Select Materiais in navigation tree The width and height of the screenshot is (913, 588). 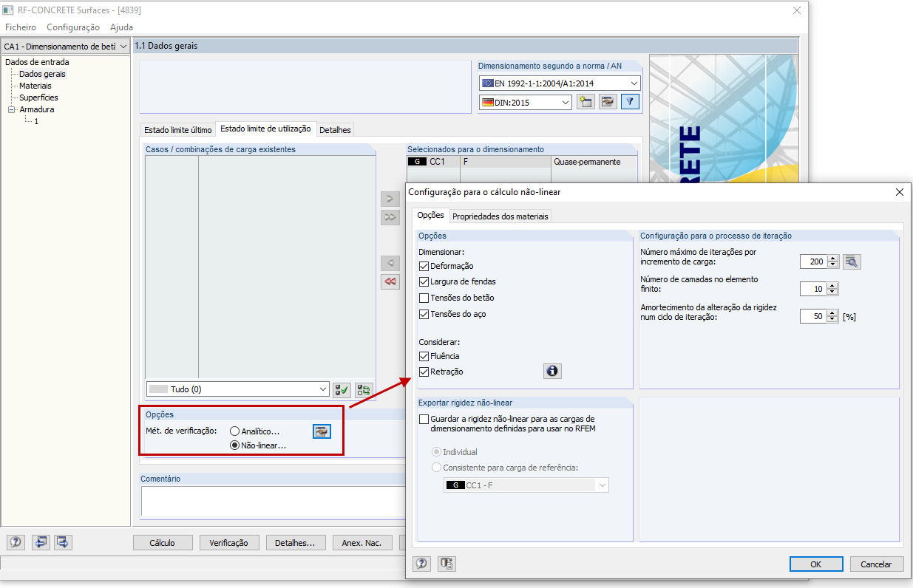[35, 86]
